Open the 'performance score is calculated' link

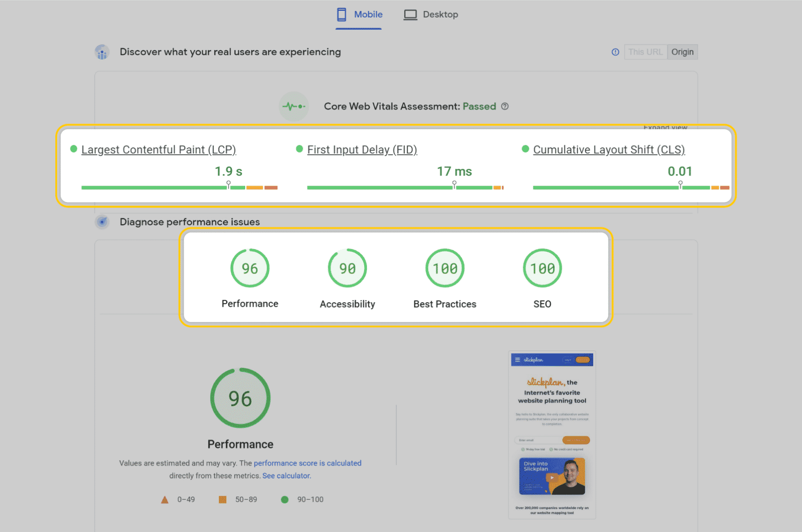tap(307, 463)
